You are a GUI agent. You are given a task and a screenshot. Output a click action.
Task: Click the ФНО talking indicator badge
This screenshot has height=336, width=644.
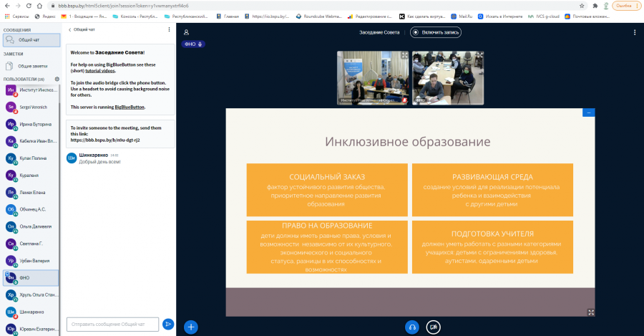click(x=193, y=44)
